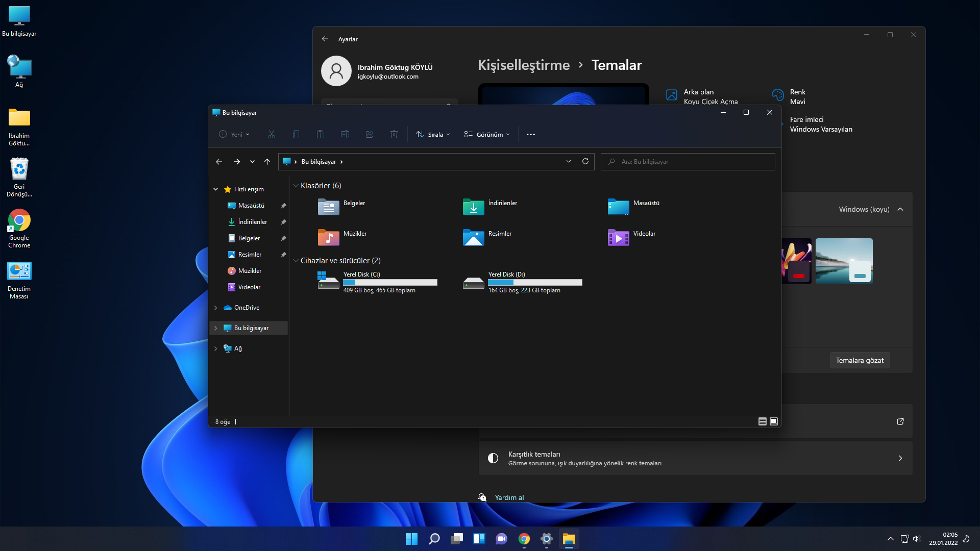Click the Paste clipboard icon in Explorer toolbar
This screenshot has width=980, height=551.
coord(321,134)
